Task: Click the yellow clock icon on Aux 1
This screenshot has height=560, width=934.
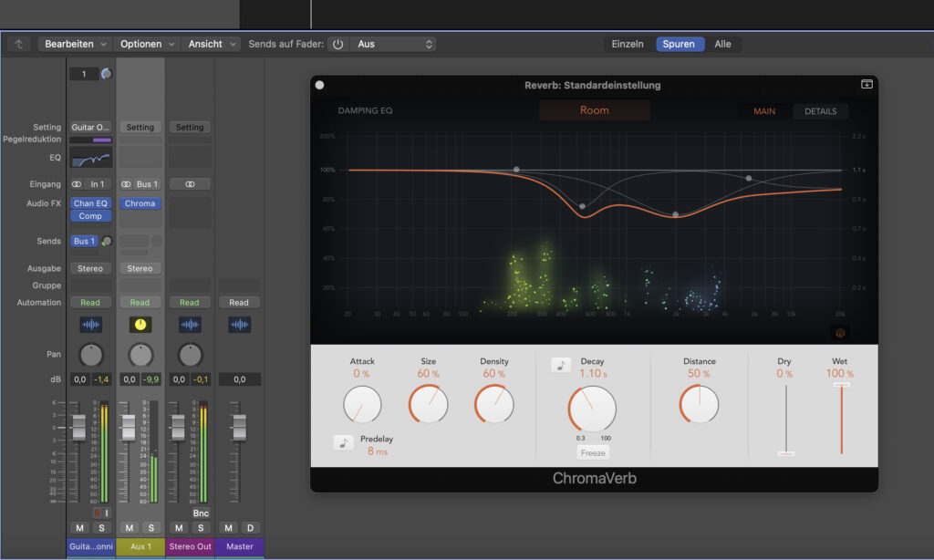Action: [x=140, y=325]
